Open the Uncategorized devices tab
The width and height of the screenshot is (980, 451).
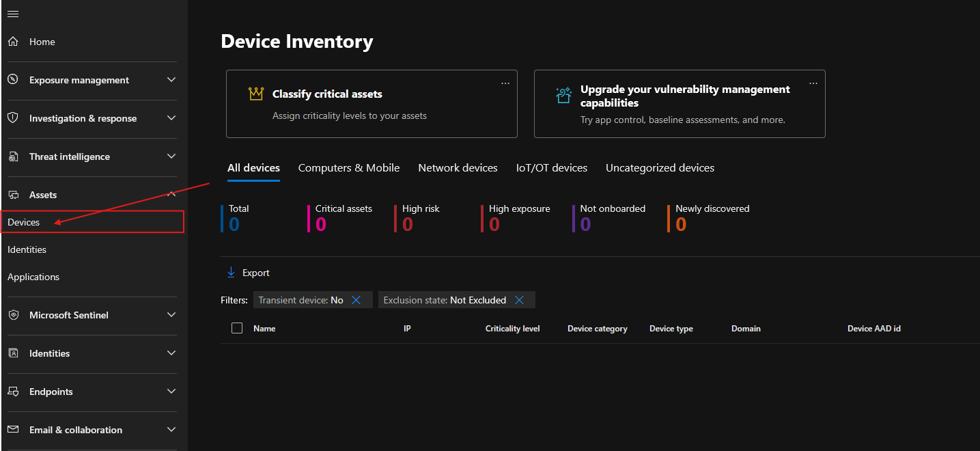click(660, 168)
